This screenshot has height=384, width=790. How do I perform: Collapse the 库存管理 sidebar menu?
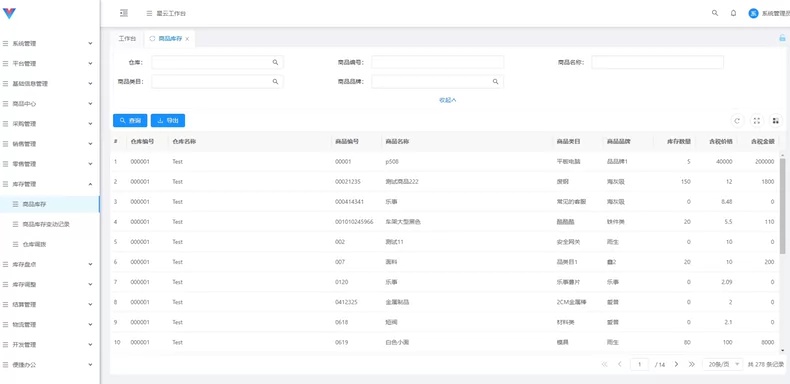pos(49,184)
